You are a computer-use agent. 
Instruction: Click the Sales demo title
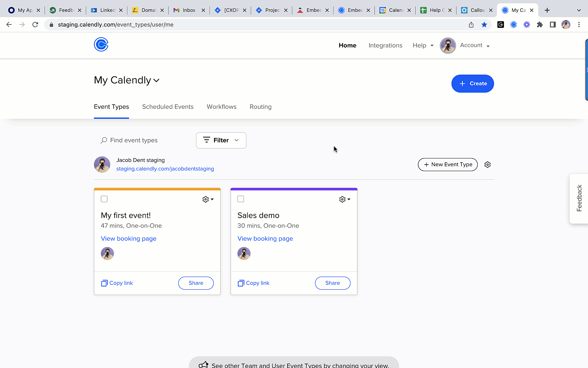click(258, 215)
